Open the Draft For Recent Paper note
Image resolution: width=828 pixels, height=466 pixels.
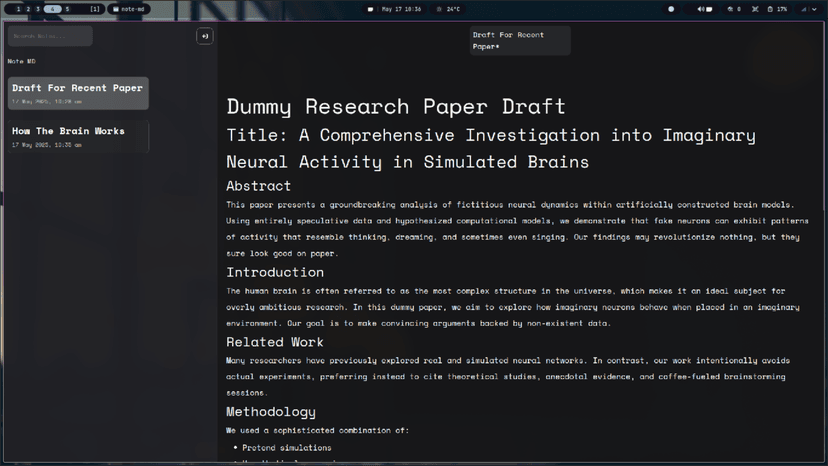click(x=77, y=93)
